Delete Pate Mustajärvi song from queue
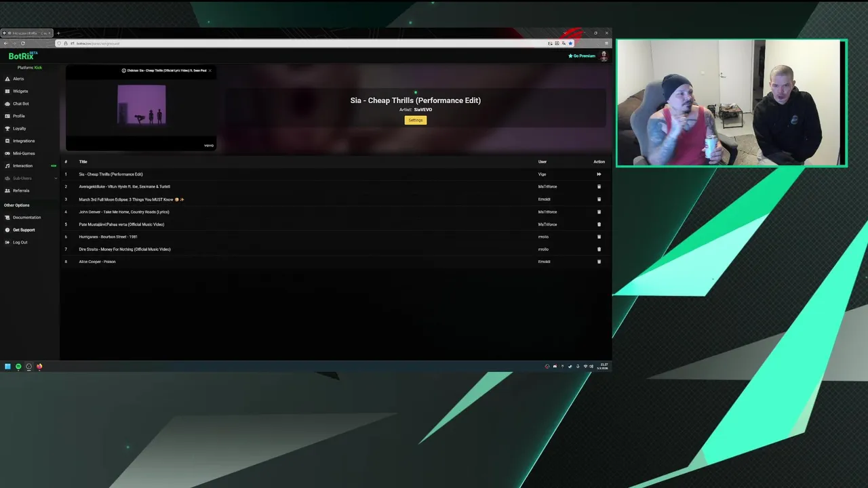Viewport: 868px width, 488px height. (x=599, y=224)
